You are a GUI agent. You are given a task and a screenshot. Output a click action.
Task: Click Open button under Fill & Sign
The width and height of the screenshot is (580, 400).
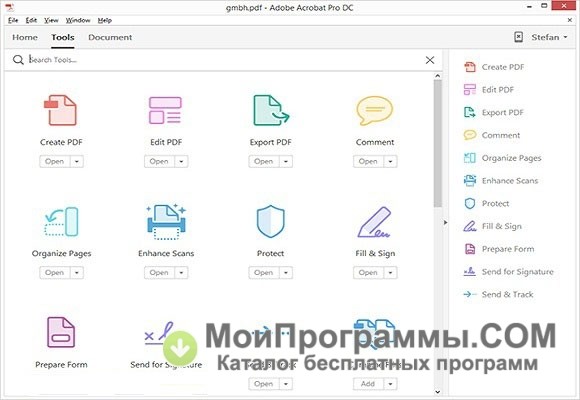coord(368,273)
